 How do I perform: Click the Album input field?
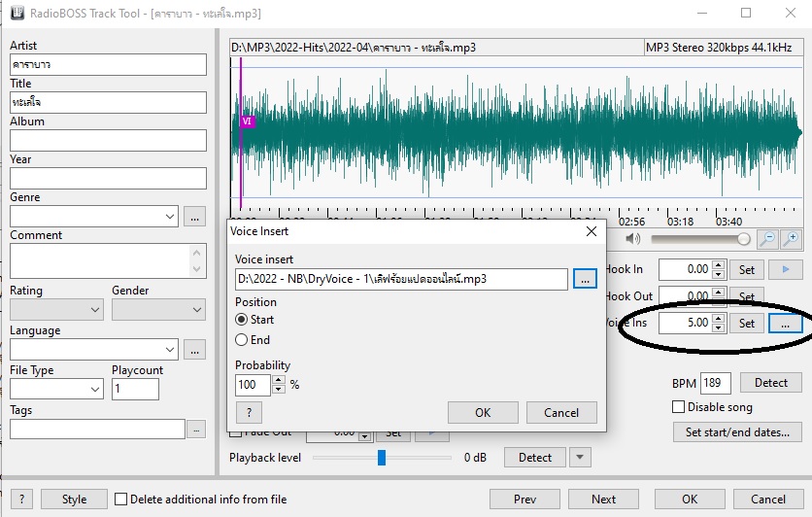click(108, 140)
